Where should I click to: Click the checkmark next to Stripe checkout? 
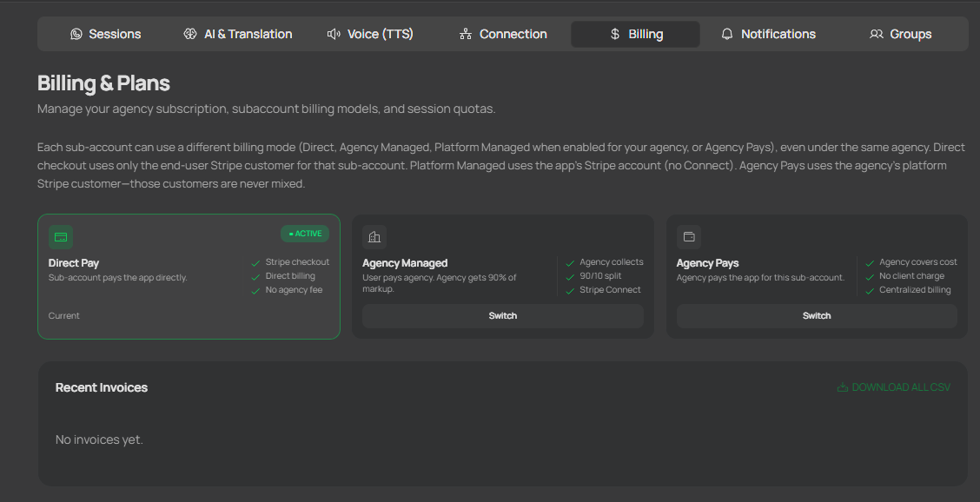coord(255,263)
